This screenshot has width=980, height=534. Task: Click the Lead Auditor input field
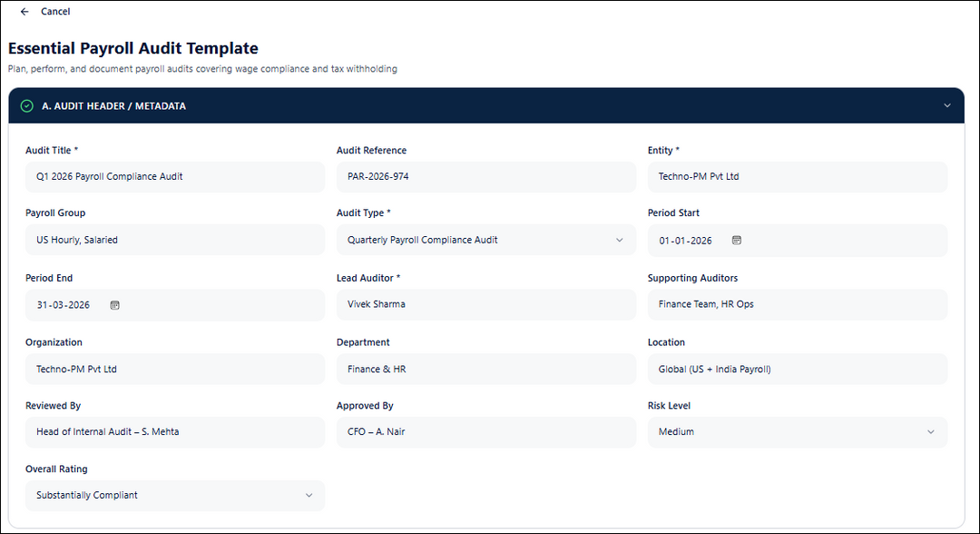[486, 304]
